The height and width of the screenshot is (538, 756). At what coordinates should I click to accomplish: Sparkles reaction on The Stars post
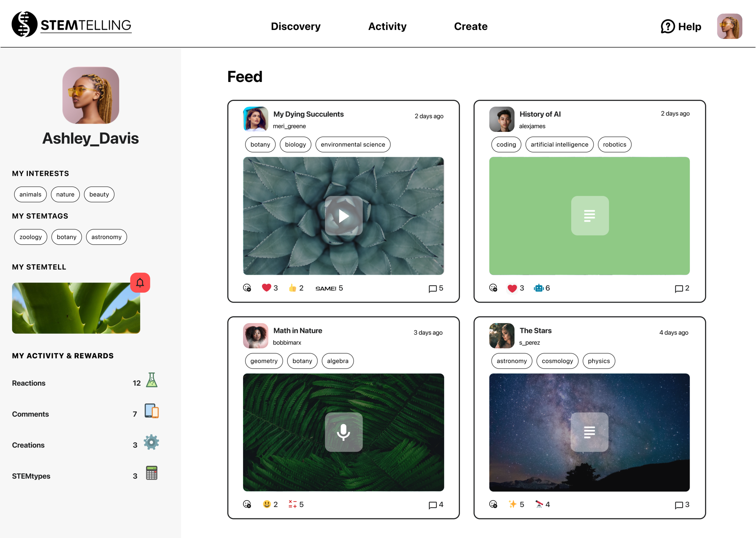(x=512, y=504)
